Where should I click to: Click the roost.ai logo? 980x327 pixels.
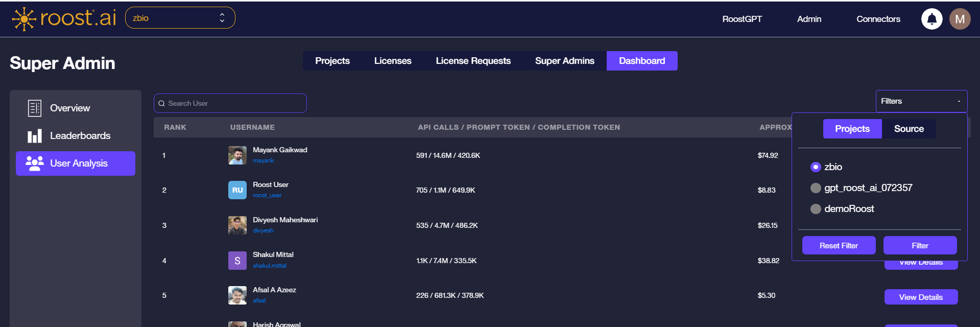click(64, 19)
